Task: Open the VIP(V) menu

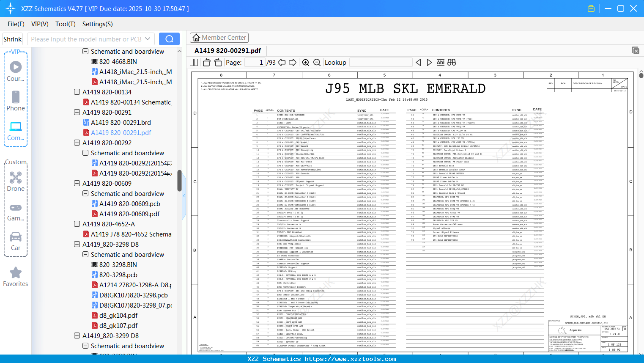Action: pyautogui.click(x=40, y=24)
